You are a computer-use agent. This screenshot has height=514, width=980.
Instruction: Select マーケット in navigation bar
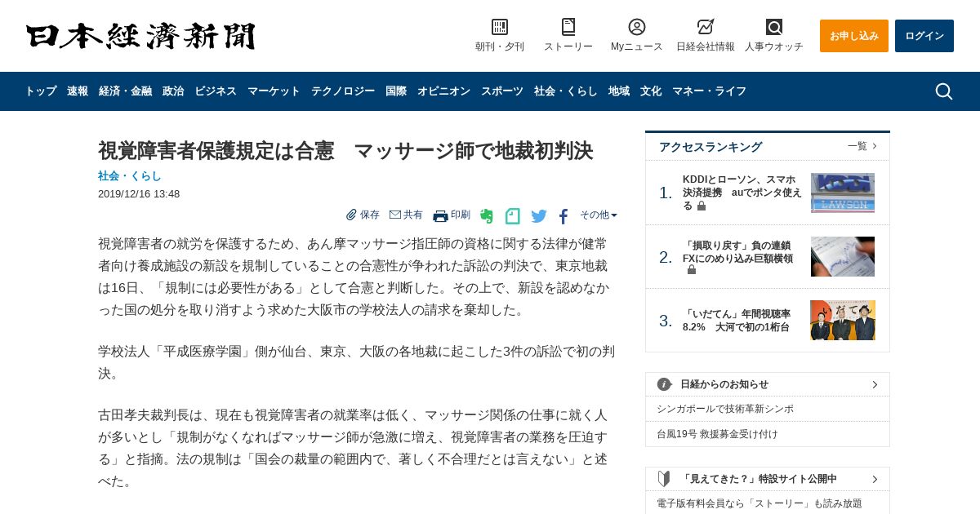pos(274,91)
